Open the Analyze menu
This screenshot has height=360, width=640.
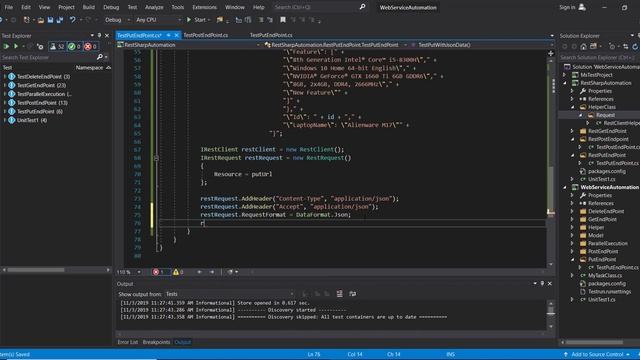click(154, 7)
